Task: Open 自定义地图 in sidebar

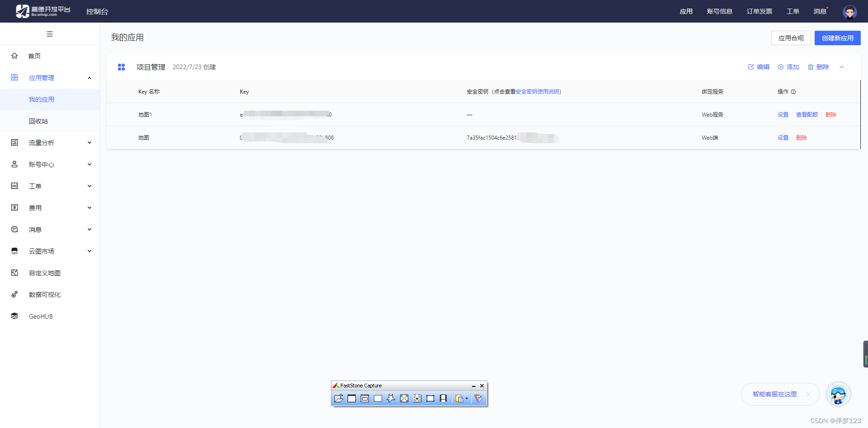Action: pyautogui.click(x=45, y=273)
